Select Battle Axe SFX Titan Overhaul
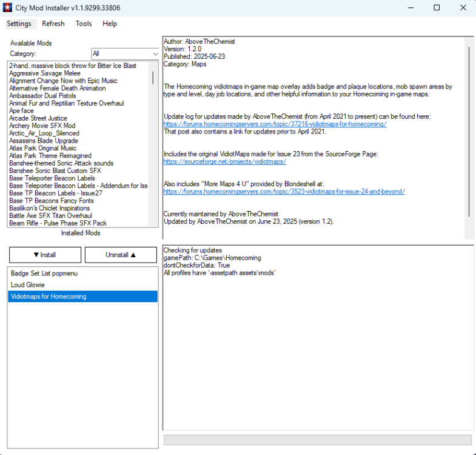Image resolution: width=476 pixels, height=455 pixels. click(x=50, y=215)
